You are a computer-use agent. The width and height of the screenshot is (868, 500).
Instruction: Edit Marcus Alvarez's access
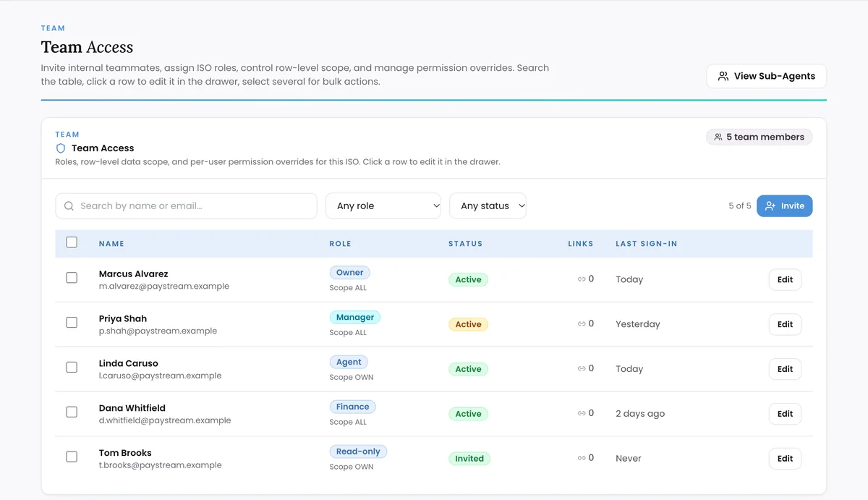pos(785,279)
